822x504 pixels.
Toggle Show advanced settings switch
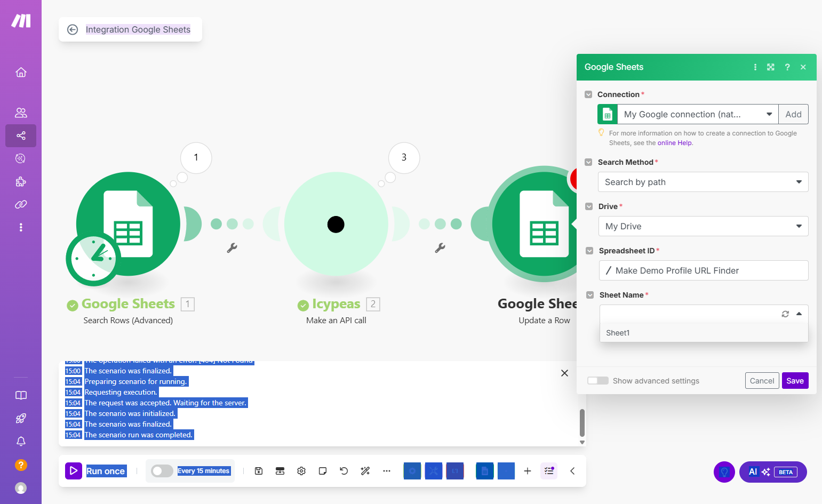tap(598, 381)
